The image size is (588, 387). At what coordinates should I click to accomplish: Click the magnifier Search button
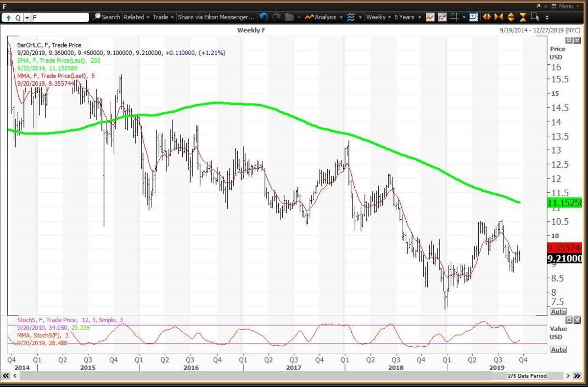(106, 17)
